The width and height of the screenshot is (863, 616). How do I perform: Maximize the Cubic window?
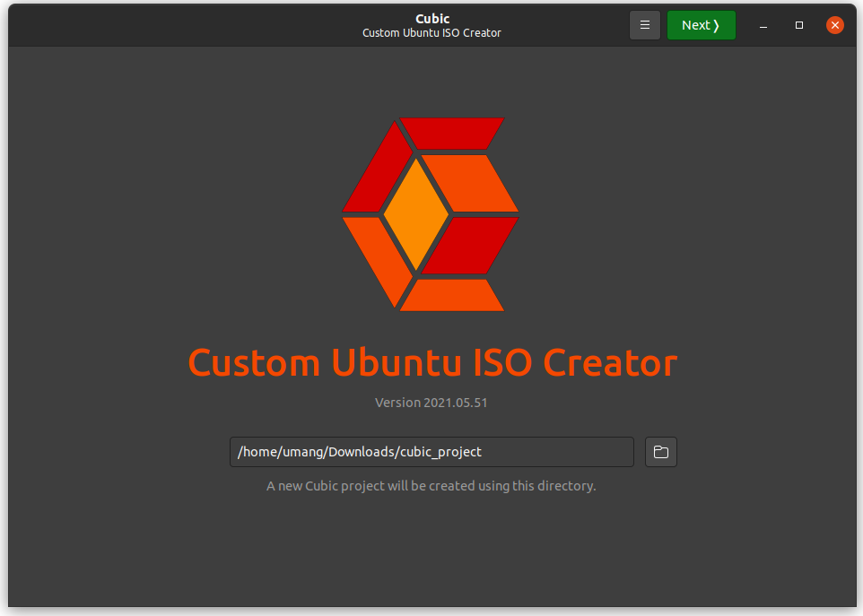[x=798, y=25]
